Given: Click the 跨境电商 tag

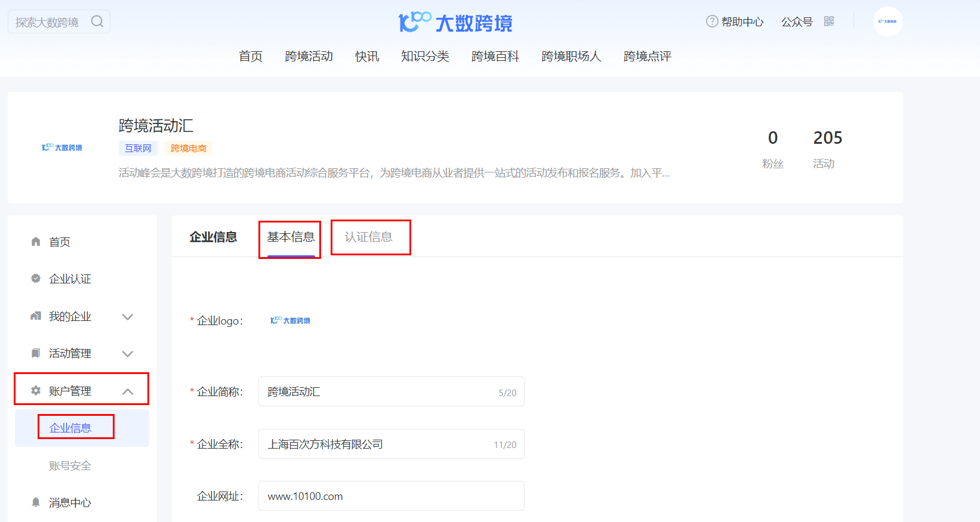Looking at the screenshot, I should (189, 148).
